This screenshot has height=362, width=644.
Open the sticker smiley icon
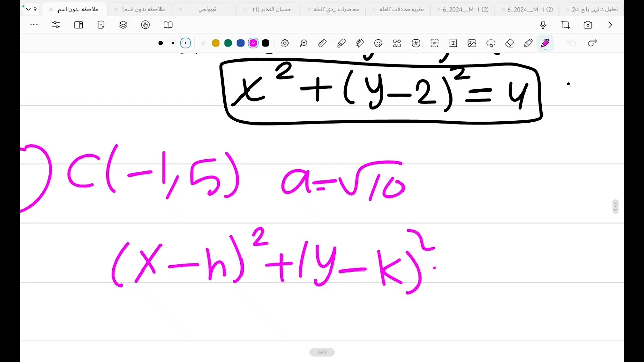coord(378,43)
